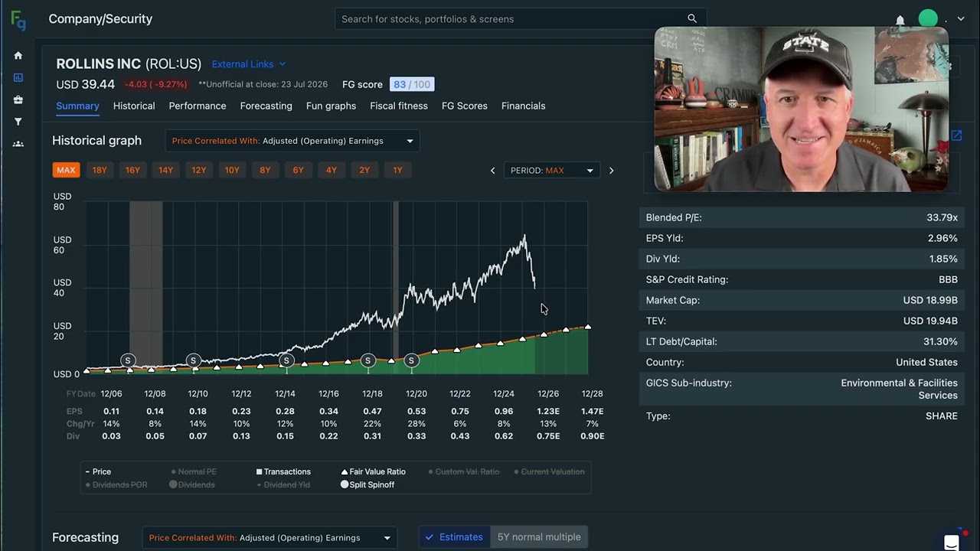Select the 4Y time range
The image size is (980, 551).
[x=332, y=171]
